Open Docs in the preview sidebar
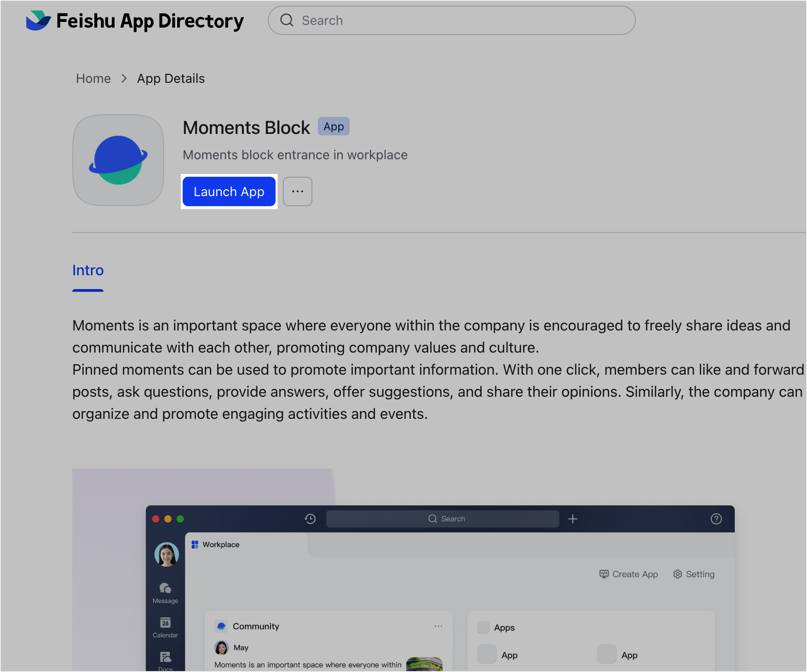Image resolution: width=807 pixels, height=672 pixels. coord(165,661)
